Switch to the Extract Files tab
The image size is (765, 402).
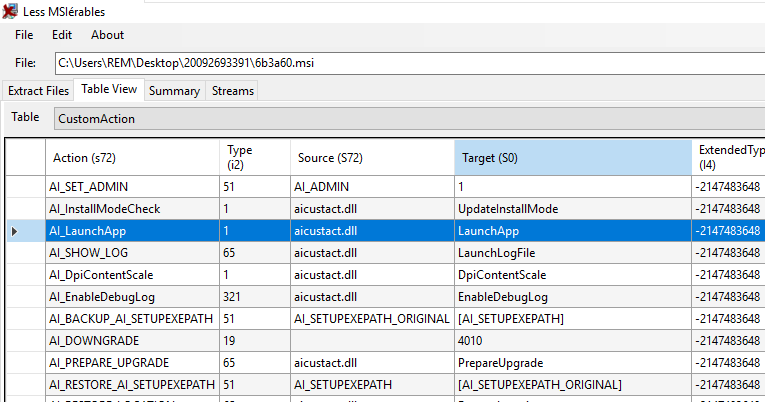pyautogui.click(x=38, y=91)
